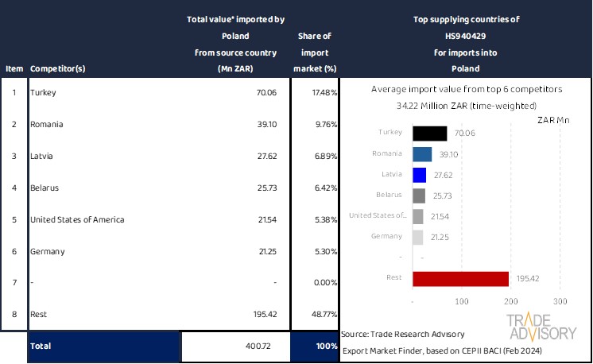Click the black Turkey bar in chart
The width and height of the screenshot is (593, 364).
(429, 134)
